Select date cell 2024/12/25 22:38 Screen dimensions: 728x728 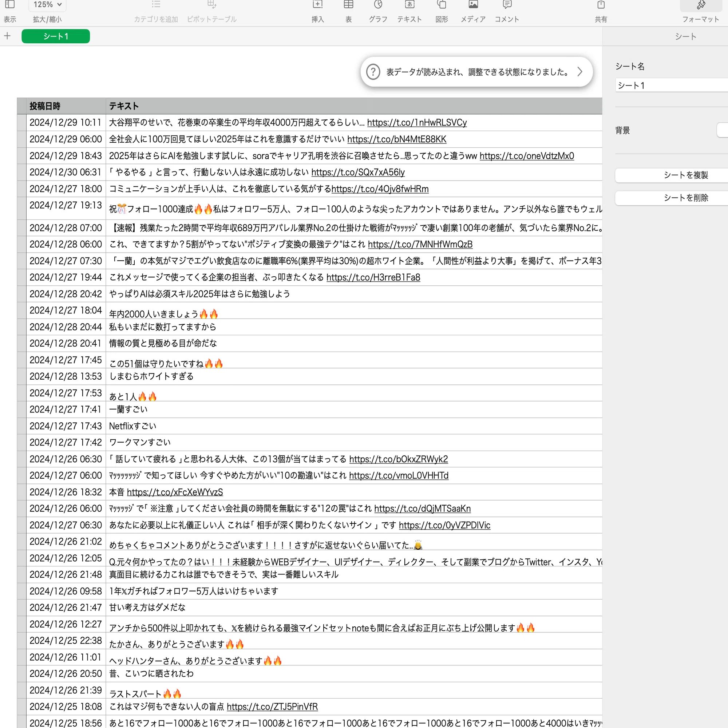coord(66,641)
